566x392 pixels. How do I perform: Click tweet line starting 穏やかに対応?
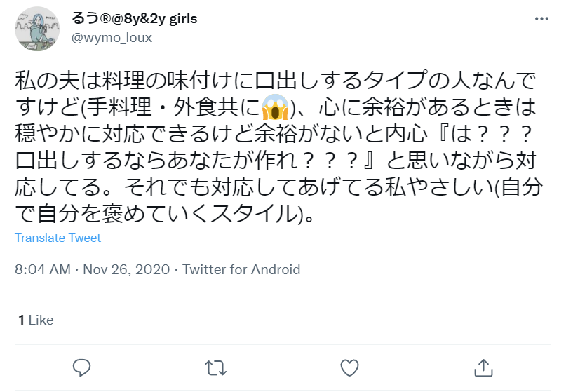click(x=274, y=134)
